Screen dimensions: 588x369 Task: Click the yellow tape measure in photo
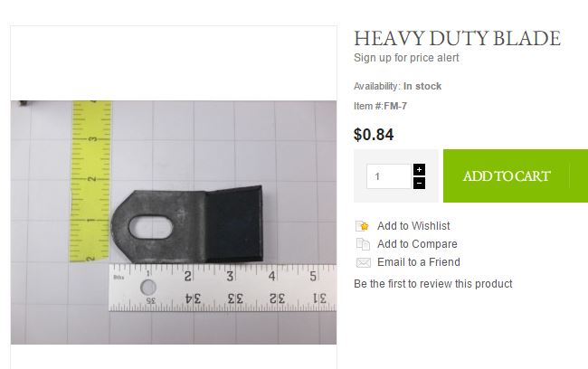click(90, 181)
